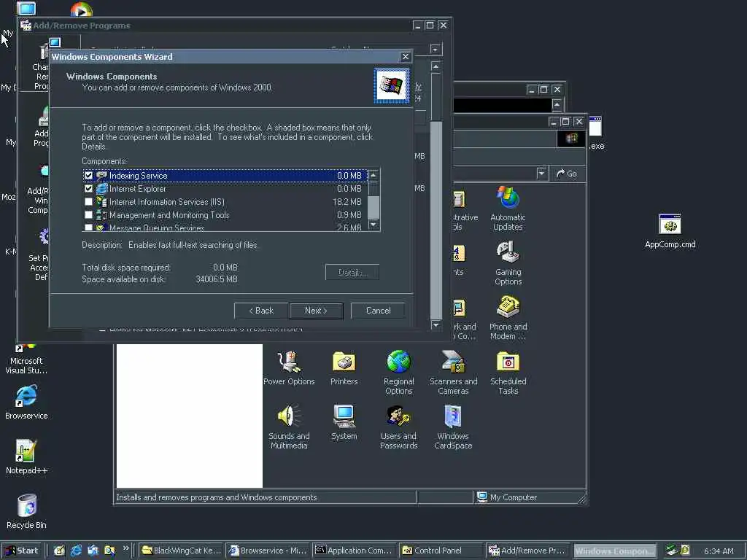Open Regional Options in Control Panel
Viewport: 747px width, 560px height.
click(399, 373)
